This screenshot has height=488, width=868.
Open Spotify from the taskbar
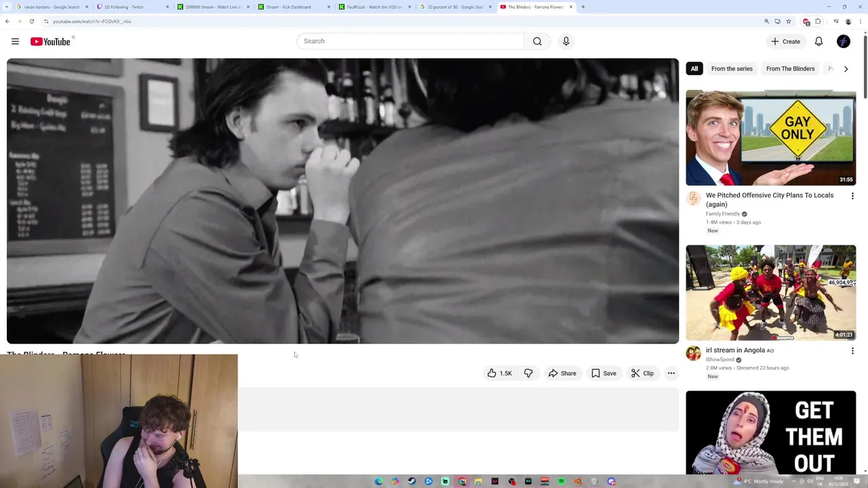click(x=561, y=481)
